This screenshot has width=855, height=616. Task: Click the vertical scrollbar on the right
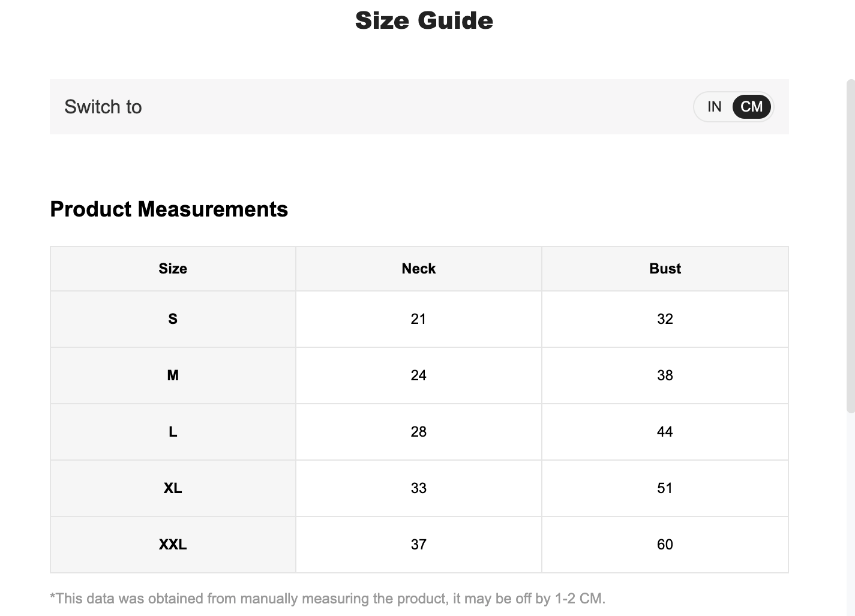pyautogui.click(x=850, y=246)
